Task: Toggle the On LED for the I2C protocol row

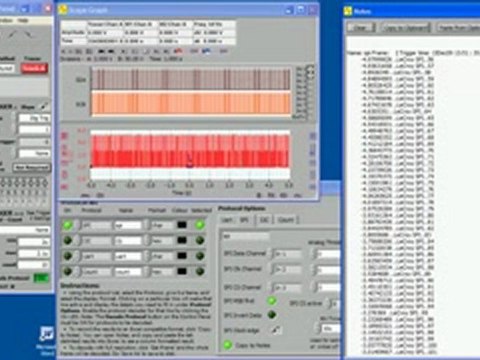Action: tap(68, 240)
